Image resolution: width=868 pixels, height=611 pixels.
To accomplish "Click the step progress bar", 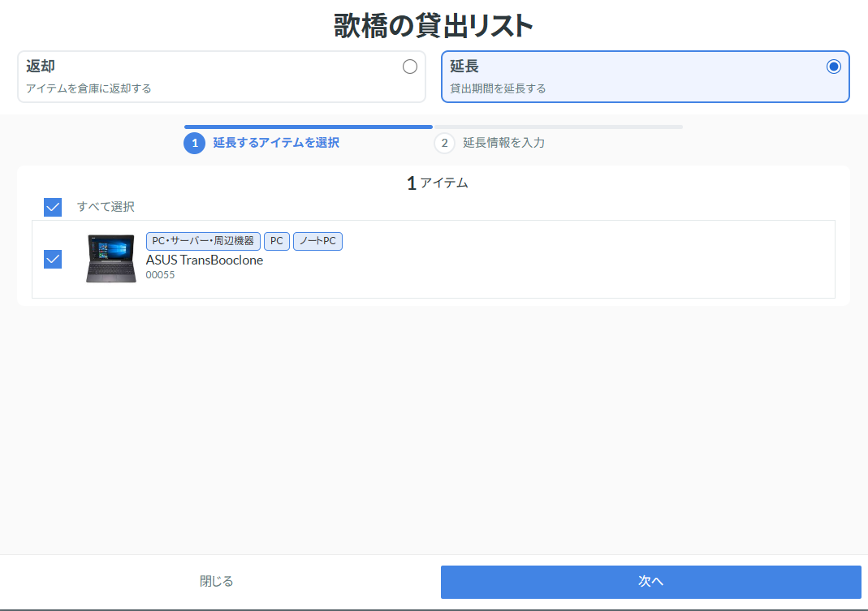I will (433, 127).
